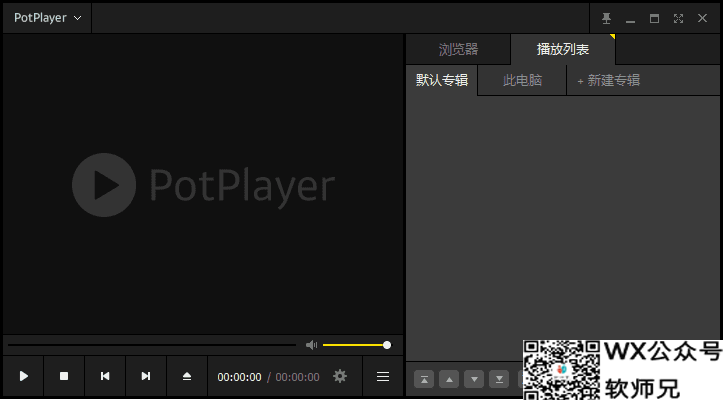Move playlist item up one
Image resolution: width=723 pixels, height=400 pixels.
point(449,380)
